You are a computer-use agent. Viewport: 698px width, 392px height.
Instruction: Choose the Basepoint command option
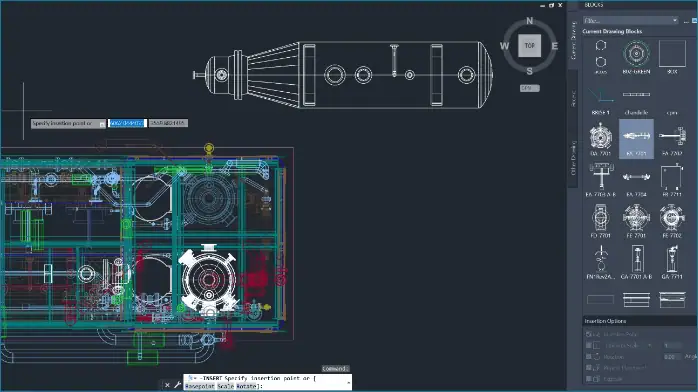[199, 386]
